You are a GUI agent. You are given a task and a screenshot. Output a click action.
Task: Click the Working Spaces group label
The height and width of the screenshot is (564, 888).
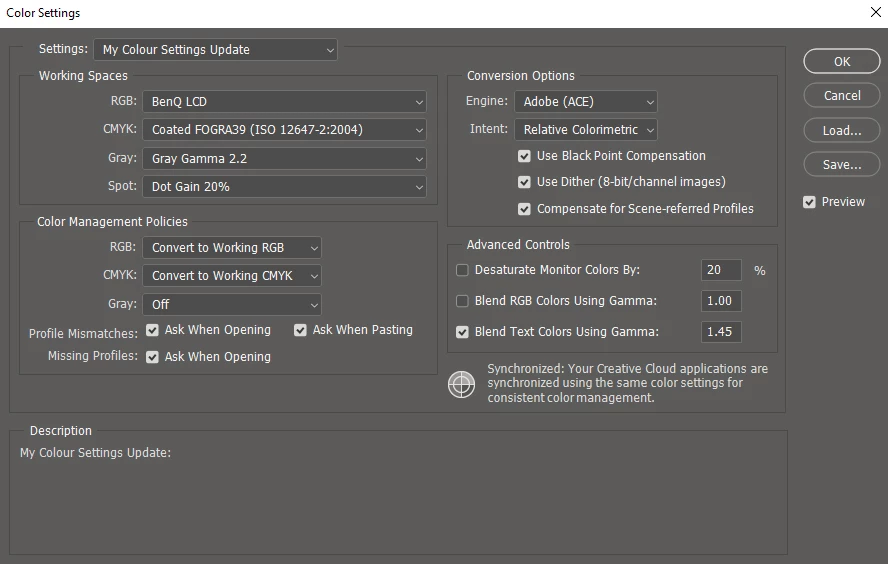[83, 76]
